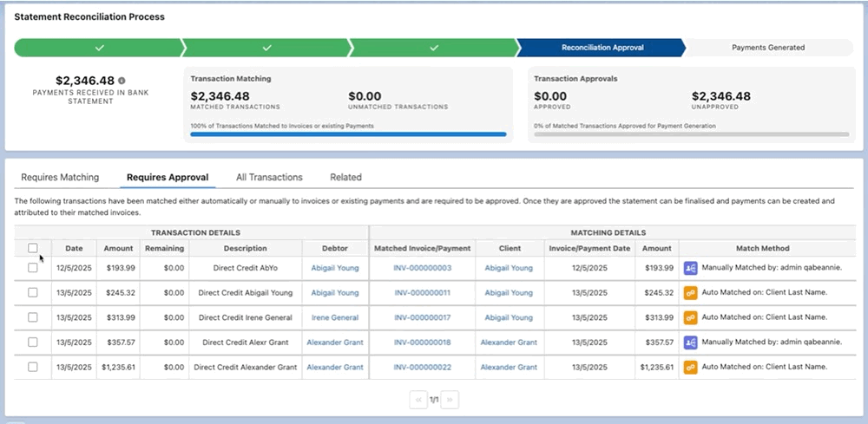This screenshot has height=424, width=868.
Task: Open invoice INV-000000003
Action: click(423, 268)
